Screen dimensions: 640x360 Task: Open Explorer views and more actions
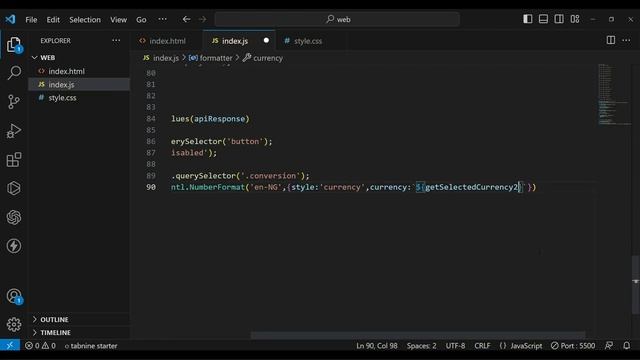(116, 40)
